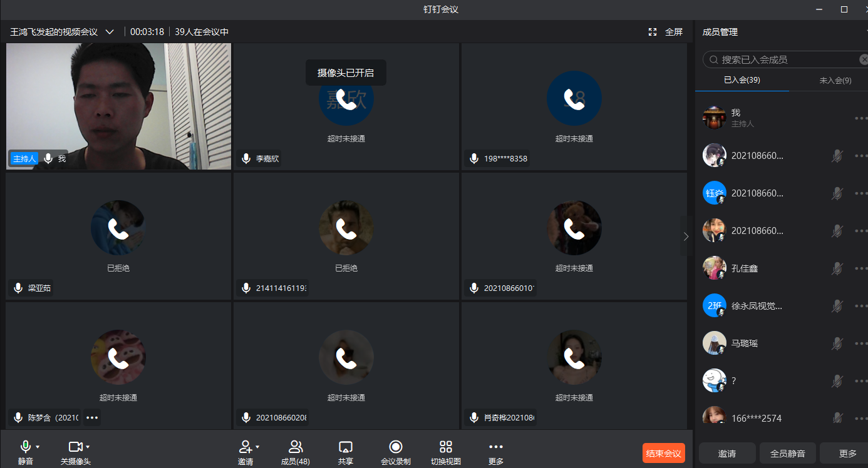Click the 结束会议 button
The width and height of the screenshot is (868, 468).
tap(663, 453)
